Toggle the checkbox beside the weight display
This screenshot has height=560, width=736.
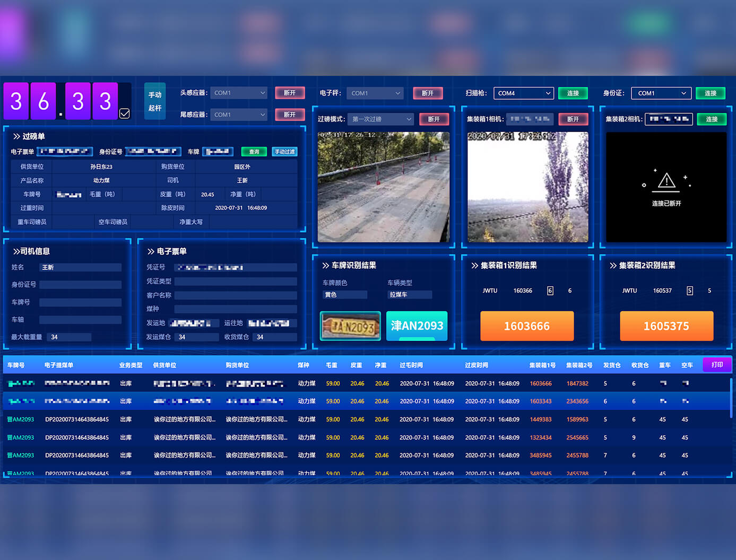coord(125,113)
